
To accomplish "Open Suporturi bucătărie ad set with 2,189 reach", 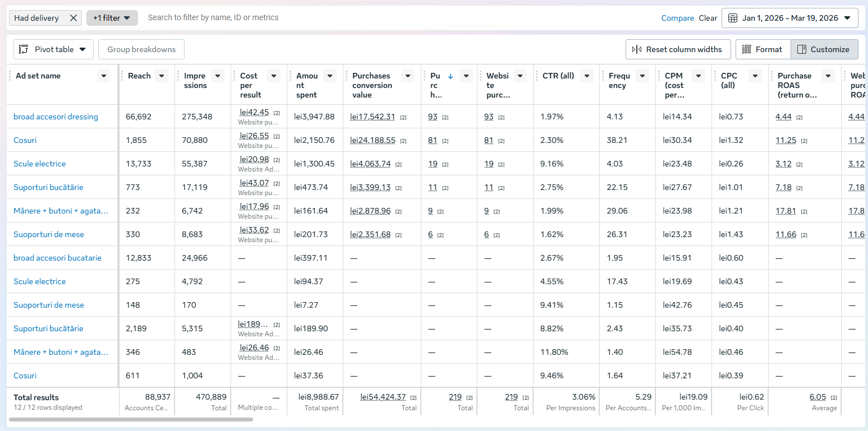I will click(x=48, y=328).
